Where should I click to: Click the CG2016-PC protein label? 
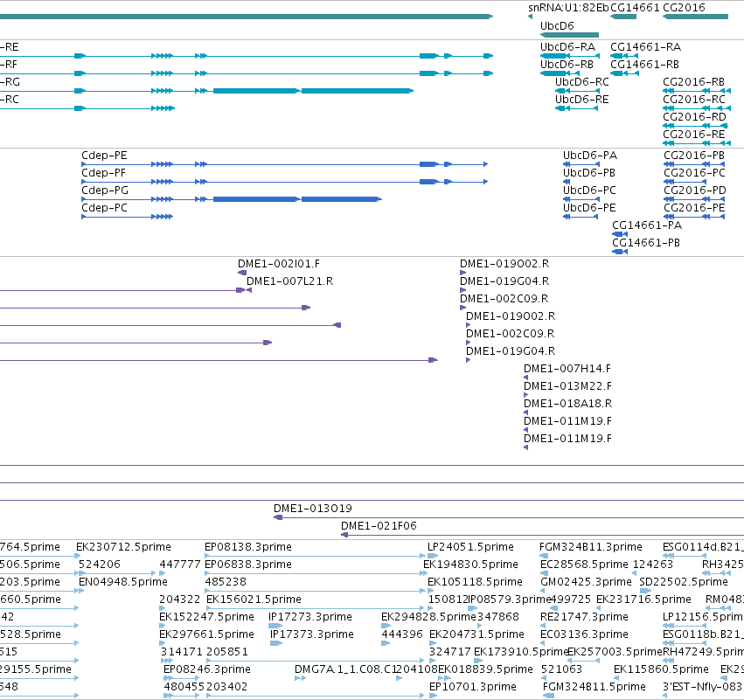coord(695,173)
